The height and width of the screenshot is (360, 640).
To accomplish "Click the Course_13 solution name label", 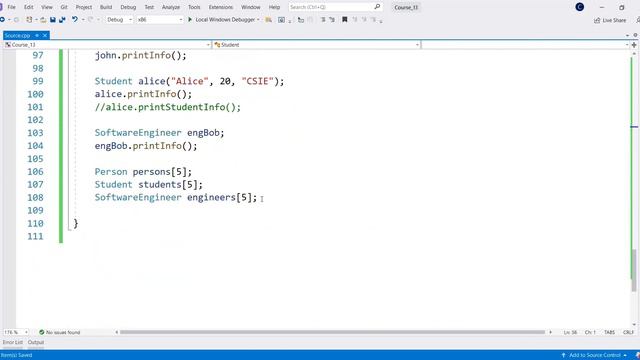I will point(406,7).
